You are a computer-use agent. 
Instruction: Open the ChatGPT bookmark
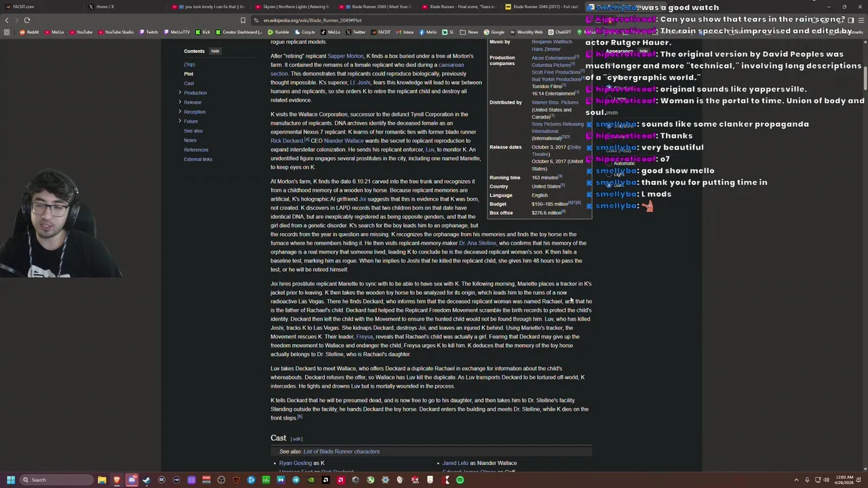coord(560,32)
